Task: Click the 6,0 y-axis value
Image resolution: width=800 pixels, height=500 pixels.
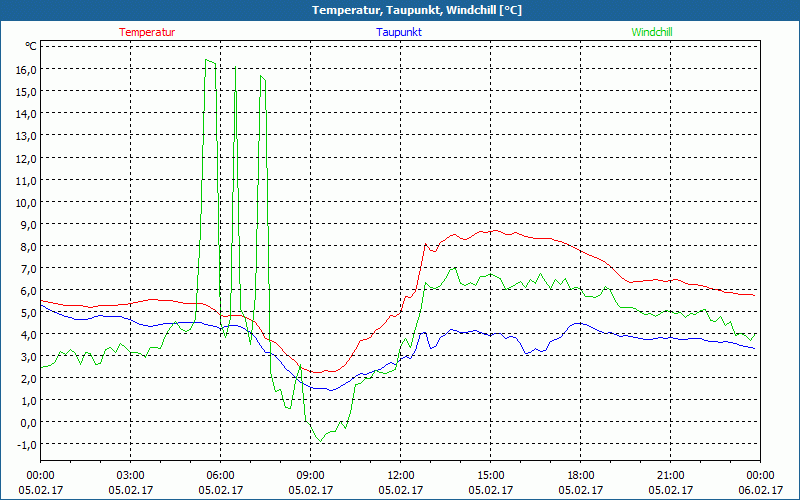Action: pos(28,290)
